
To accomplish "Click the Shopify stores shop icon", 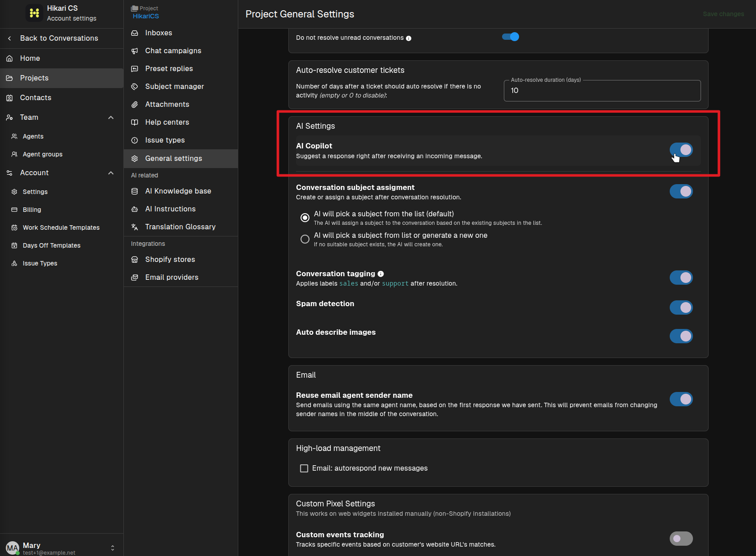I will coord(135,260).
